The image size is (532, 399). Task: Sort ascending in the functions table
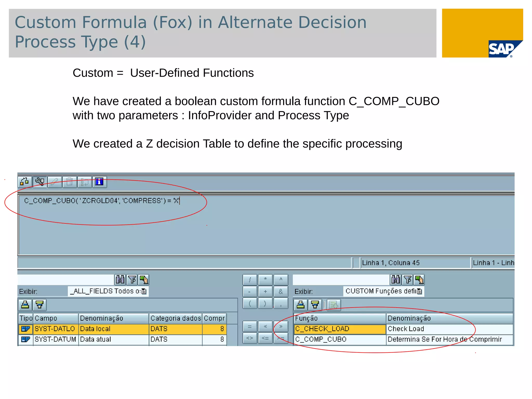(x=301, y=305)
